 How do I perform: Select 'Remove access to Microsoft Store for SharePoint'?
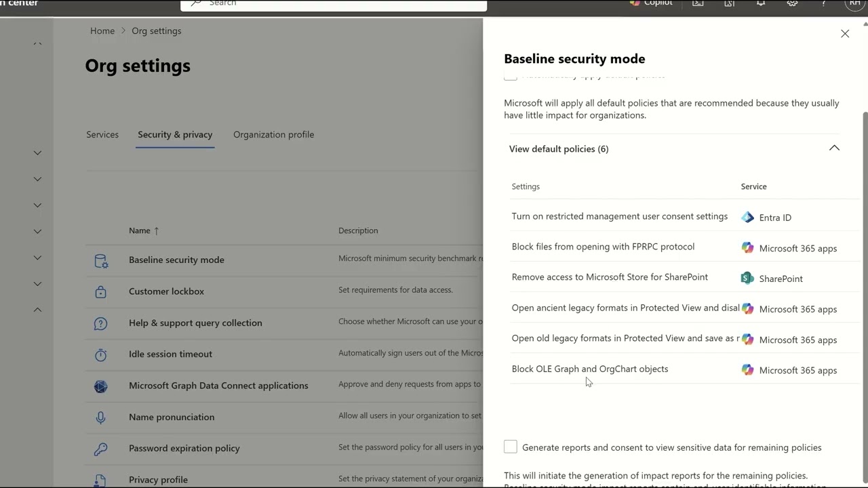(x=610, y=277)
